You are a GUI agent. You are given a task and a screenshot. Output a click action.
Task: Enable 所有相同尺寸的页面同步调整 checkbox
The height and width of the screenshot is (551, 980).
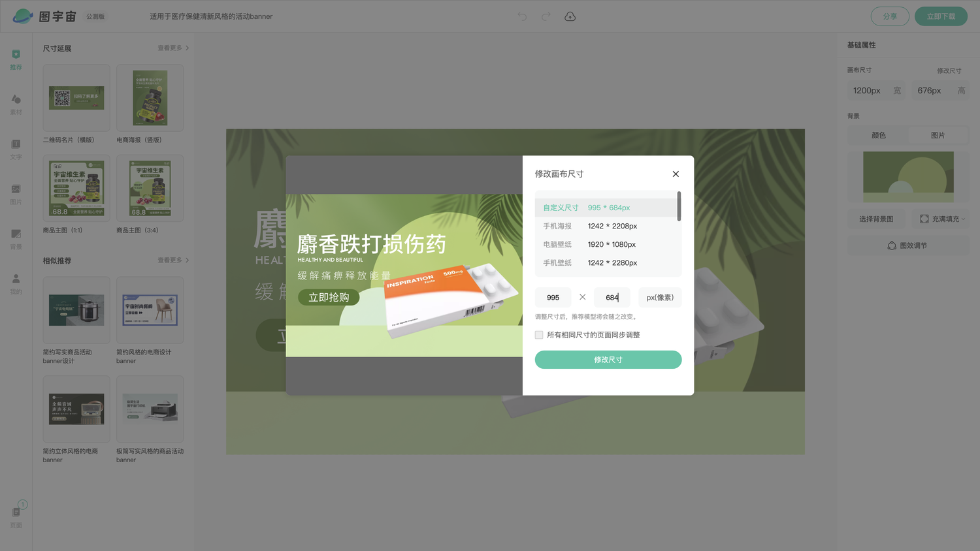pyautogui.click(x=539, y=335)
